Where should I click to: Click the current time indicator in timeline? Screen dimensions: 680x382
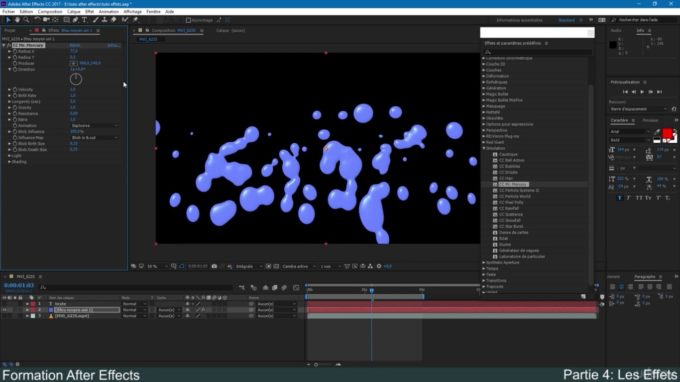coord(372,290)
